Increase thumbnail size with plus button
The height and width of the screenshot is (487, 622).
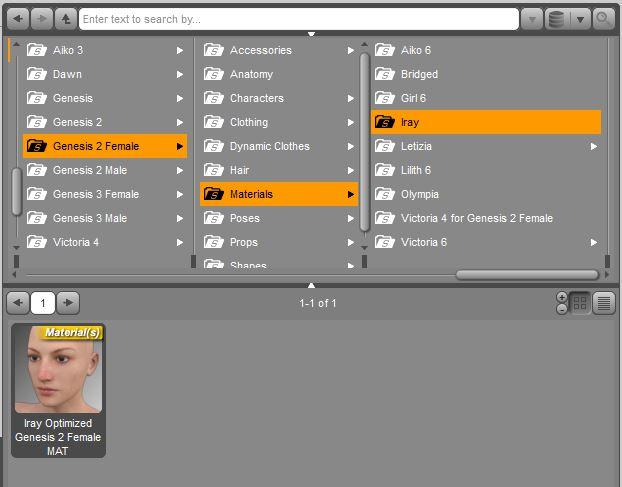pos(562,297)
